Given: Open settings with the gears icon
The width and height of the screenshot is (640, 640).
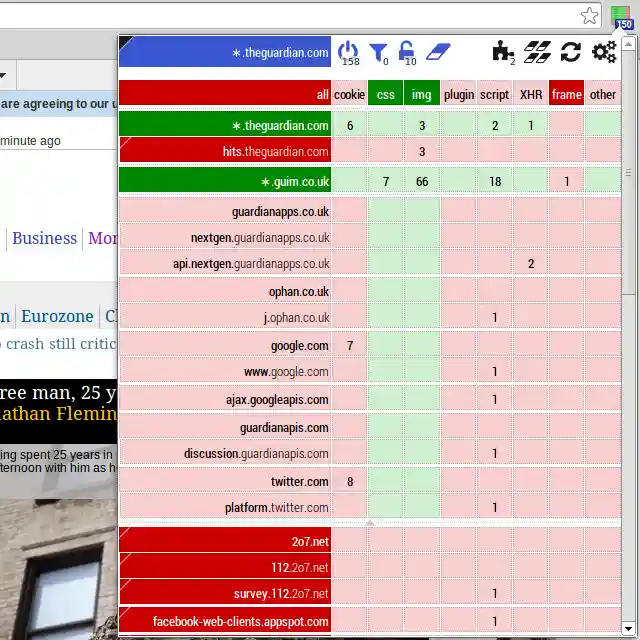Looking at the screenshot, I should pyautogui.click(x=604, y=52).
